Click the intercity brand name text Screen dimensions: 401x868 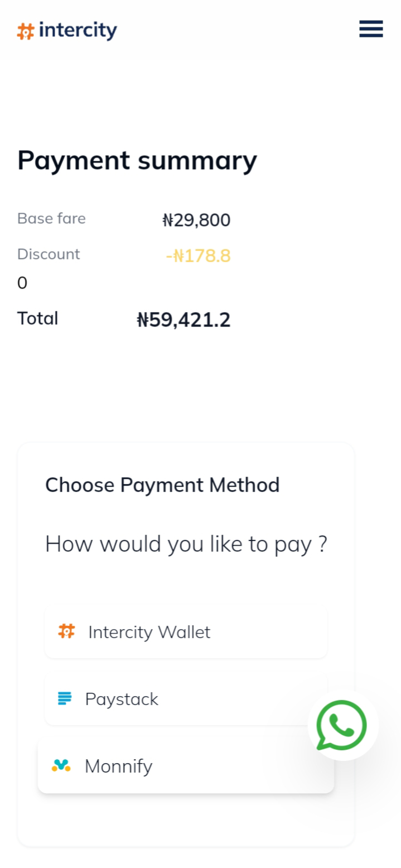tap(78, 30)
